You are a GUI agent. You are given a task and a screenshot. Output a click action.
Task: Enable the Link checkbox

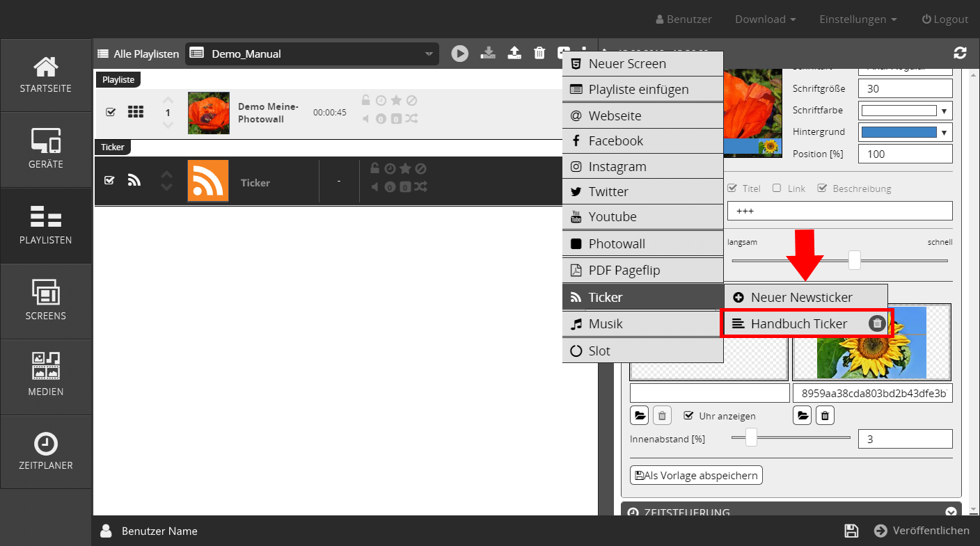[776, 188]
